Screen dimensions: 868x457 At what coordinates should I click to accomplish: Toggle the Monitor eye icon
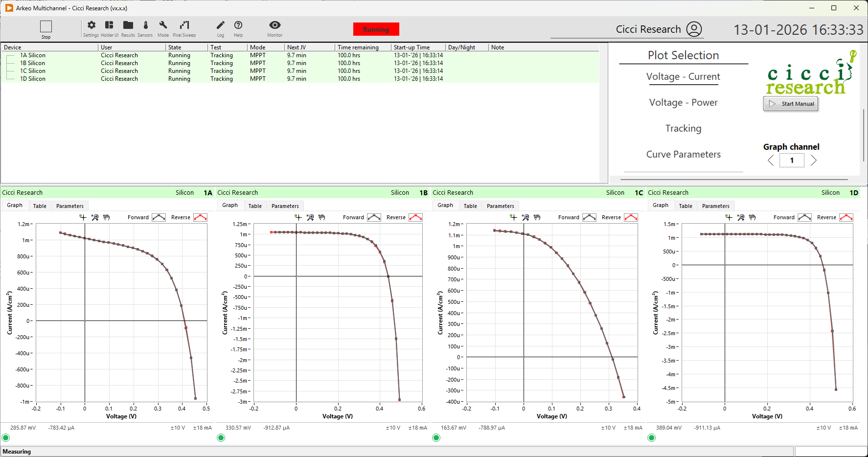274,25
